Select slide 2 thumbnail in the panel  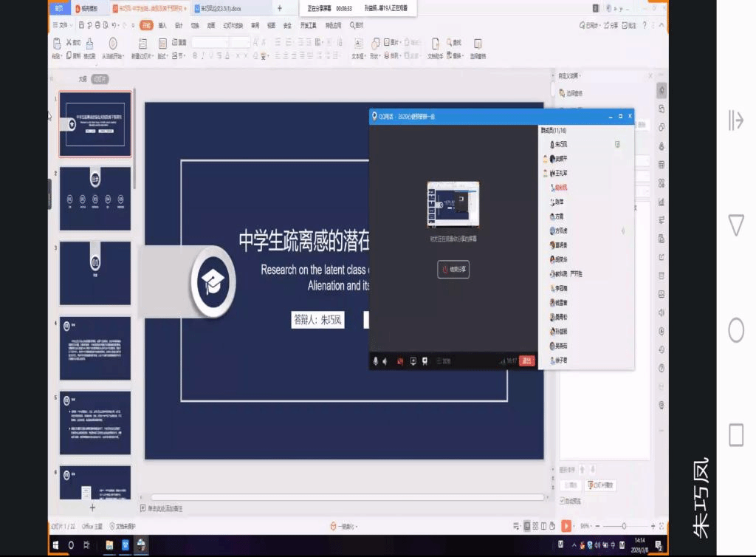95,198
